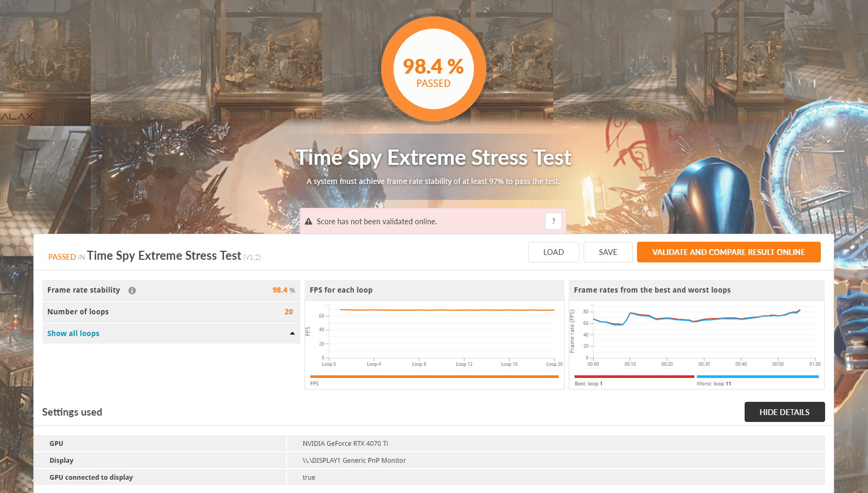
Task: Validate and compare result online
Action: (x=729, y=252)
